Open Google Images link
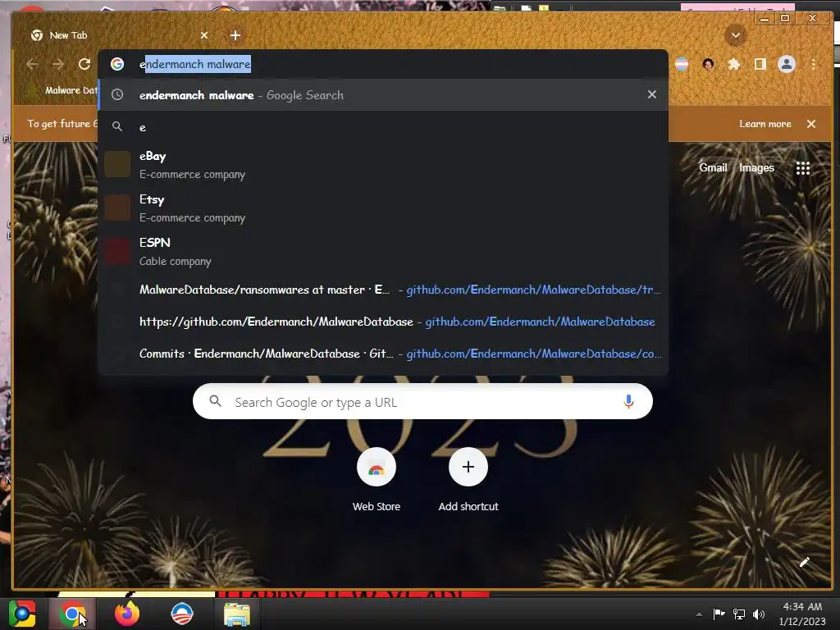The height and width of the screenshot is (630, 840). [x=756, y=167]
